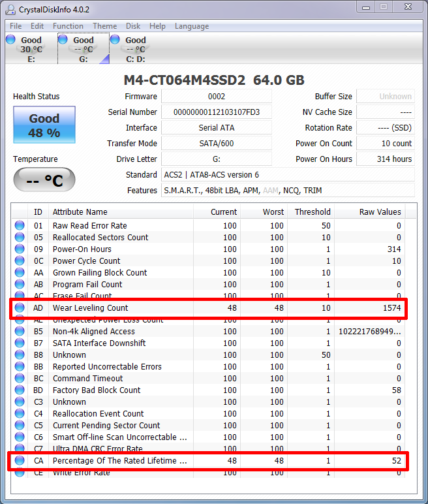Click status orb for Program Fail Count

(20, 284)
